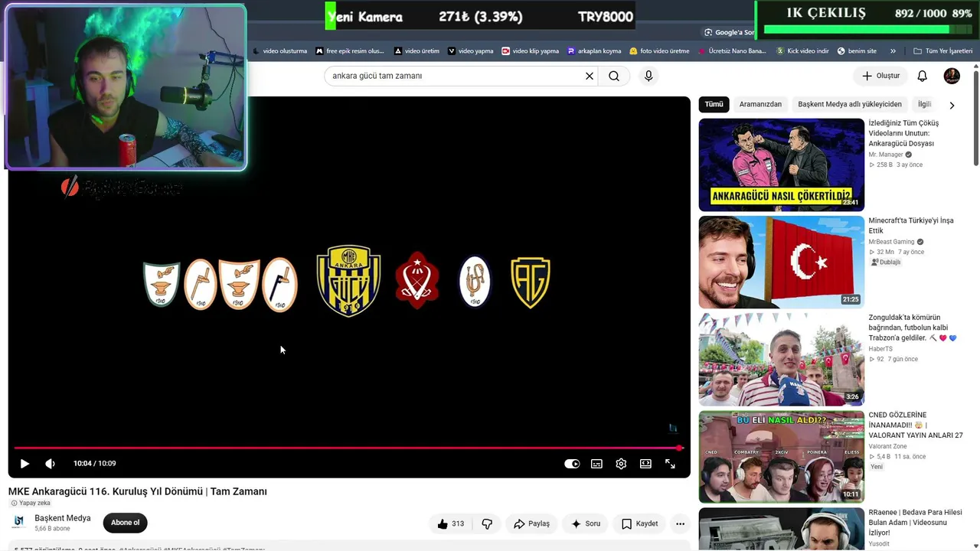980x551 pixels.
Task: Open the RRaenee Bedava Para Hilesi video title
Action: (915, 523)
